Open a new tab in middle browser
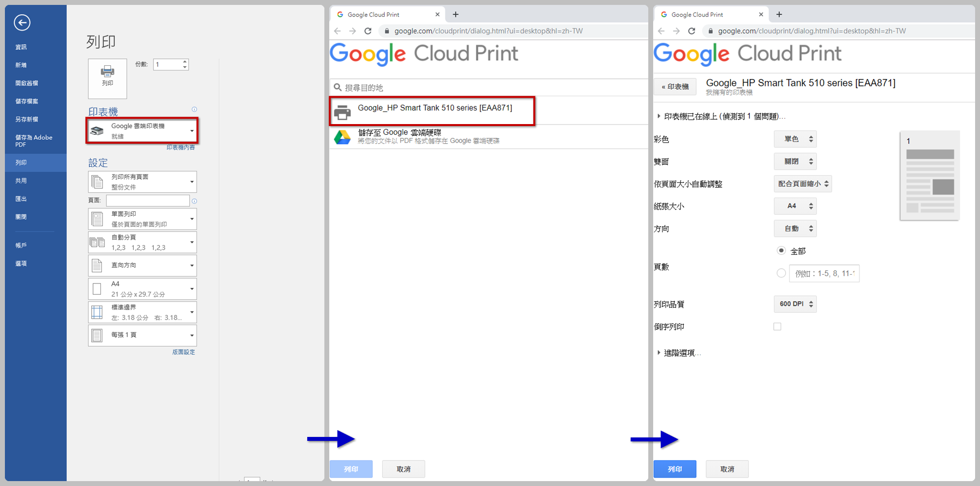This screenshot has width=980, height=486. tap(456, 15)
